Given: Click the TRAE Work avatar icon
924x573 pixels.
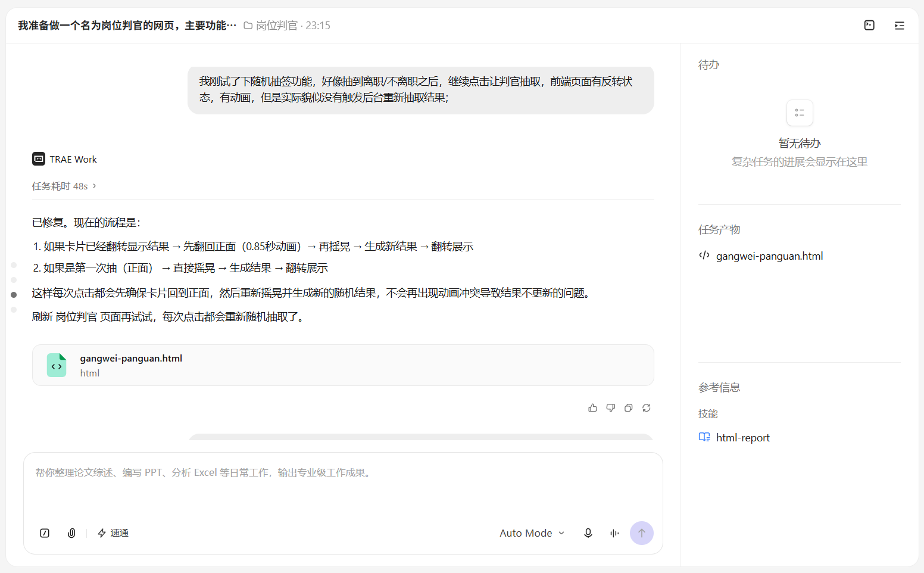Looking at the screenshot, I should (39, 159).
